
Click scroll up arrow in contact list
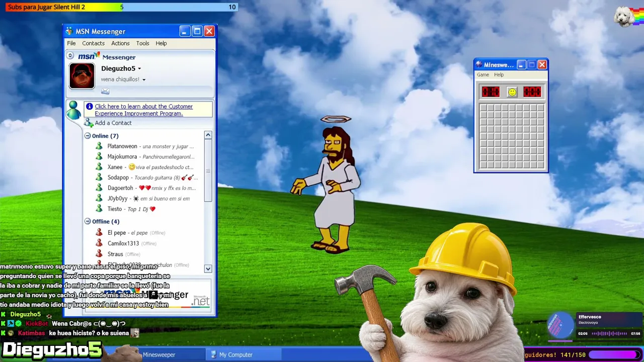coord(208,135)
